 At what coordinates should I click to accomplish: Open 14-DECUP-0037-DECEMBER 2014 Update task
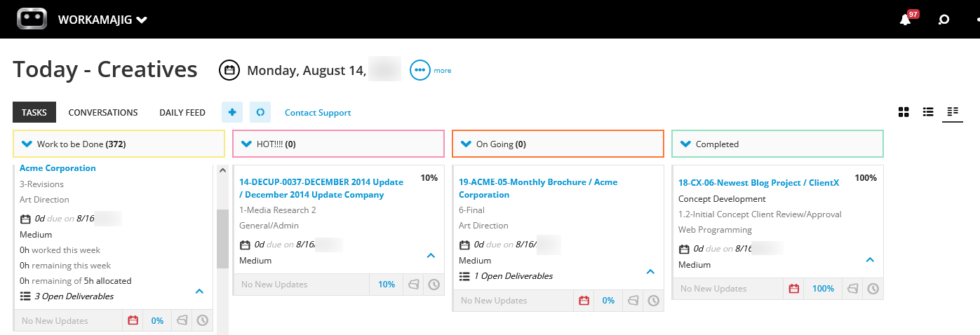pyautogui.click(x=321, y=189)
